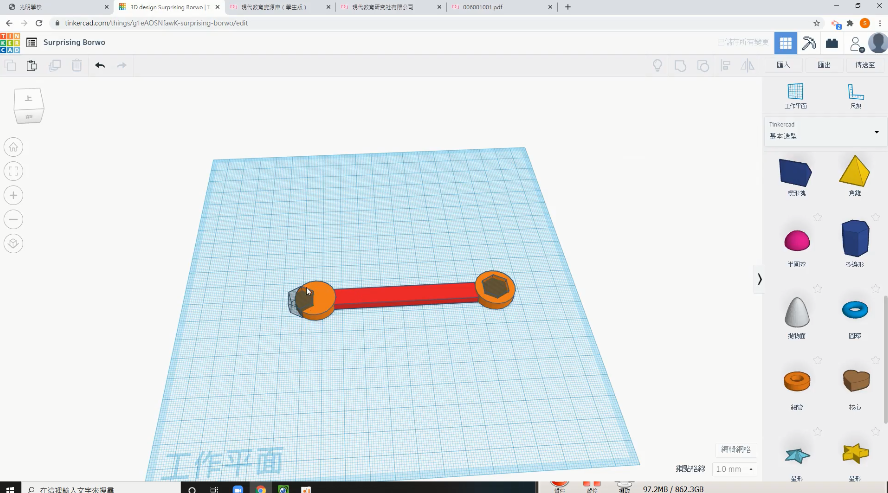Click the Align tool icon
The width and height of the screenshot is (888, 493).
click(x=725, y=66)
